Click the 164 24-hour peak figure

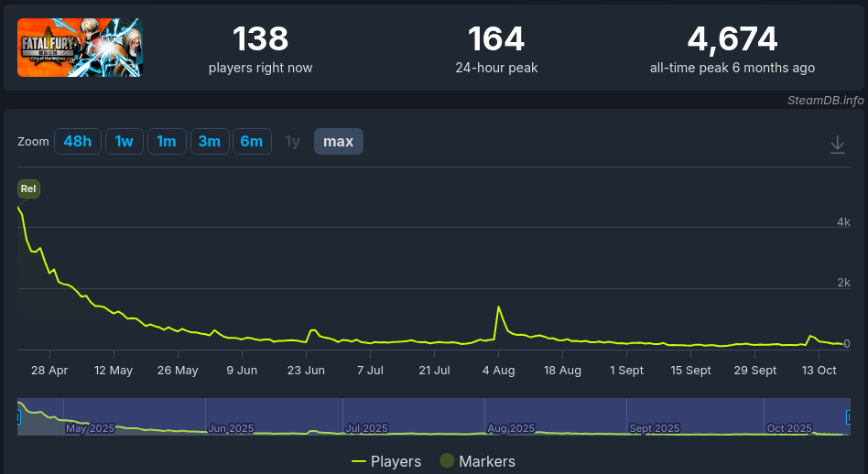click(496, 39)
